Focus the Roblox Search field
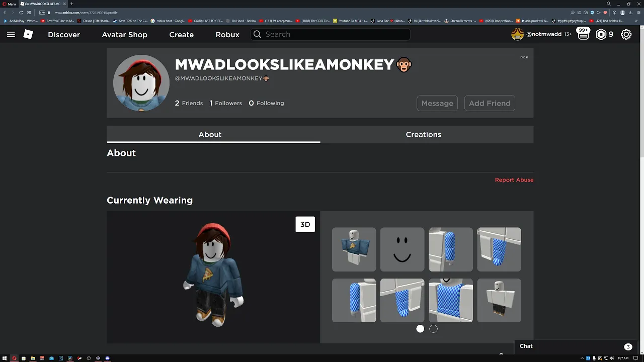 [330, 34]
